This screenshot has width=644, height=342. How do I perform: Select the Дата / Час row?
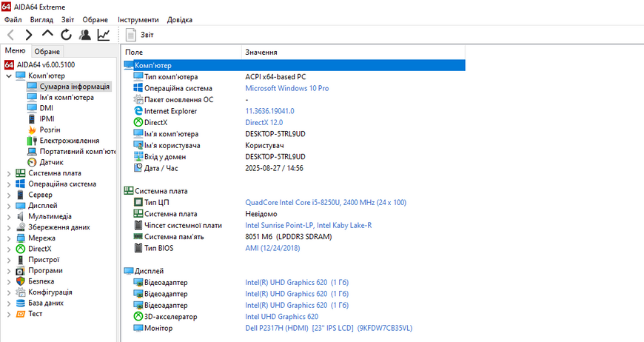pyautogui.click(x=294, y=168)
